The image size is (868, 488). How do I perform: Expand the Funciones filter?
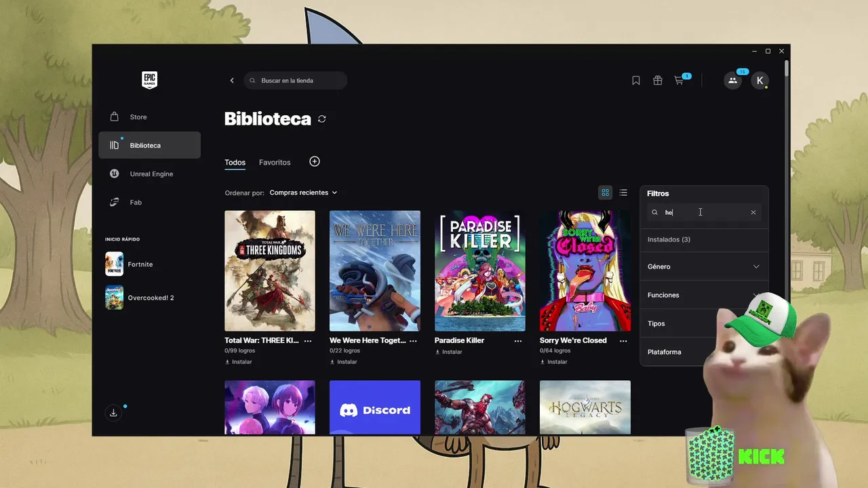click(704, 295)
